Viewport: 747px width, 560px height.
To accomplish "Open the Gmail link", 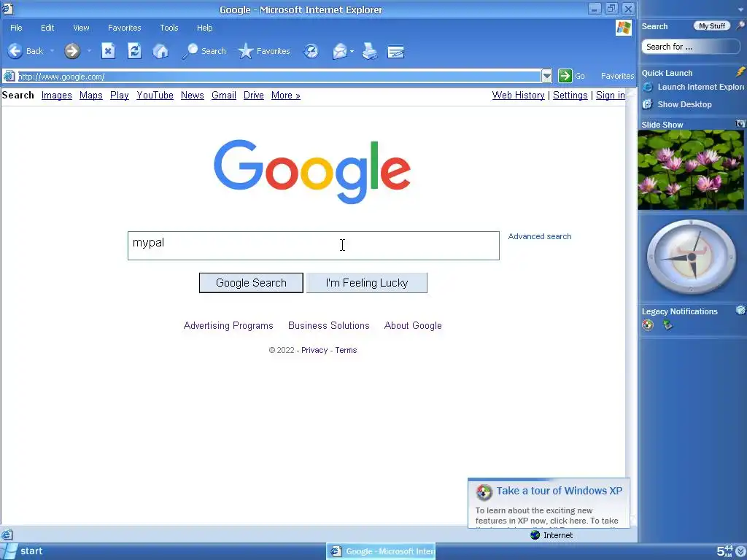I will 224,96.
